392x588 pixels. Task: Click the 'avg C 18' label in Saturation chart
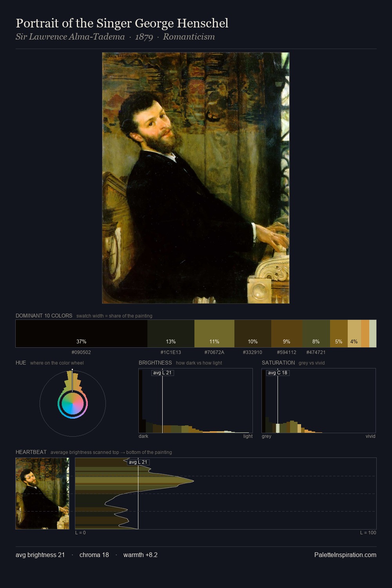coord(278,373)
